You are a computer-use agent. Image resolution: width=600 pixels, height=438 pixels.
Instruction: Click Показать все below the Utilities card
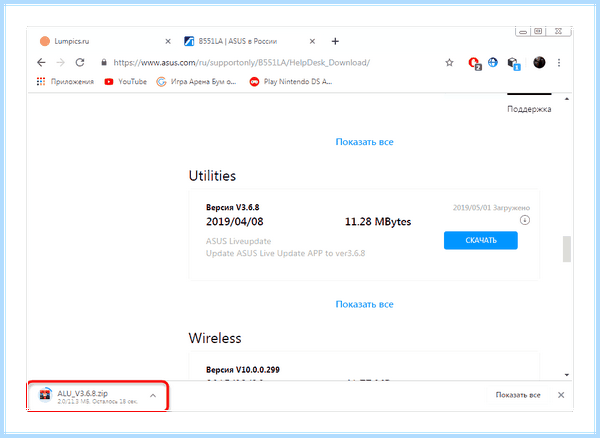tap(364, 304)
